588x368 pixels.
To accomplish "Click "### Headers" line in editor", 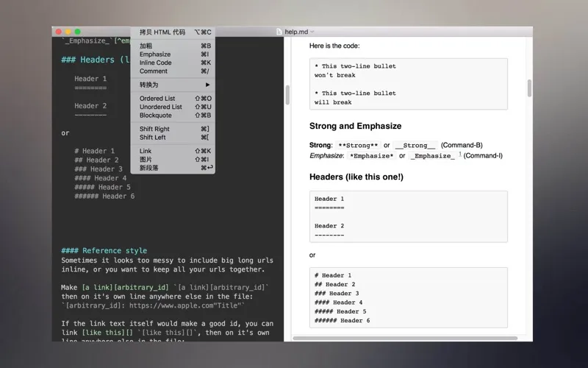I will [x=96, y=60].
